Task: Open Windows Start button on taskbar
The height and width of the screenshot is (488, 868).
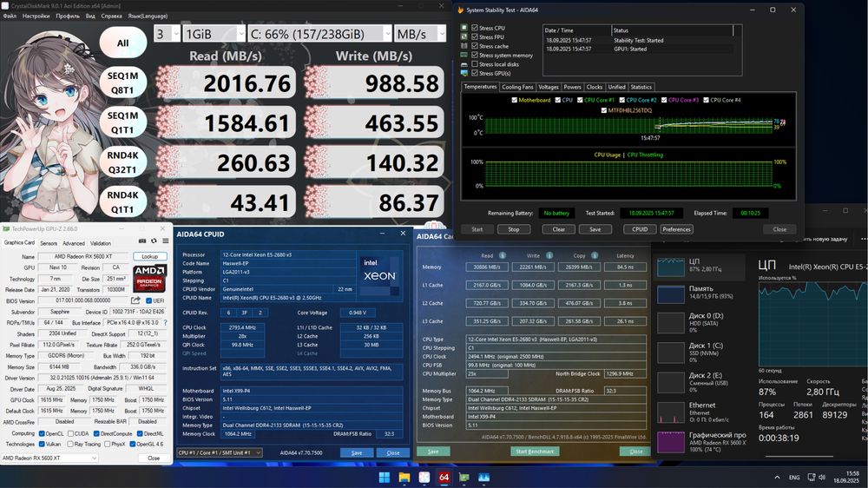Action: pyautogui.click(x=385, y=478)
